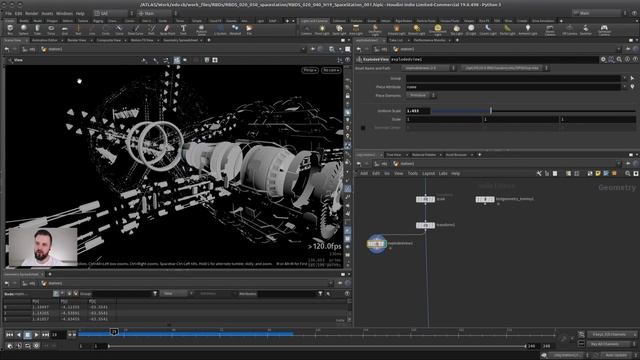Jump to the first frame
The height and width of the screenshot is (360, 640).
tap(9, 335)
